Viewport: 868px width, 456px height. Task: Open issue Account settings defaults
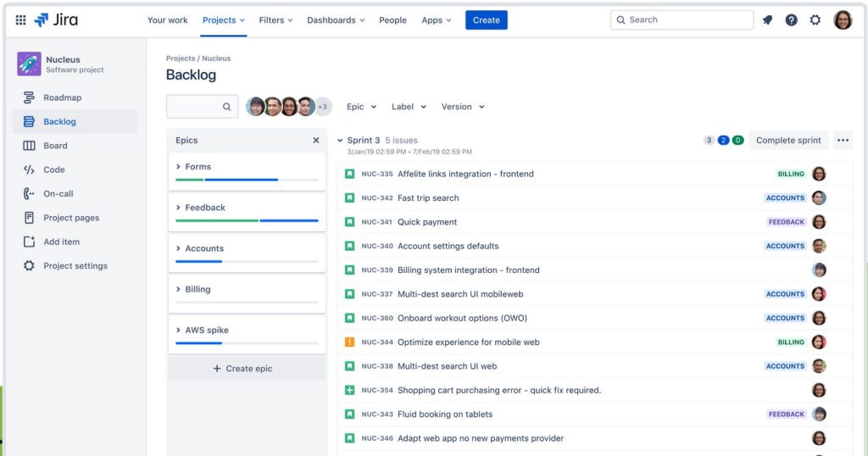[x=448, y=246]
